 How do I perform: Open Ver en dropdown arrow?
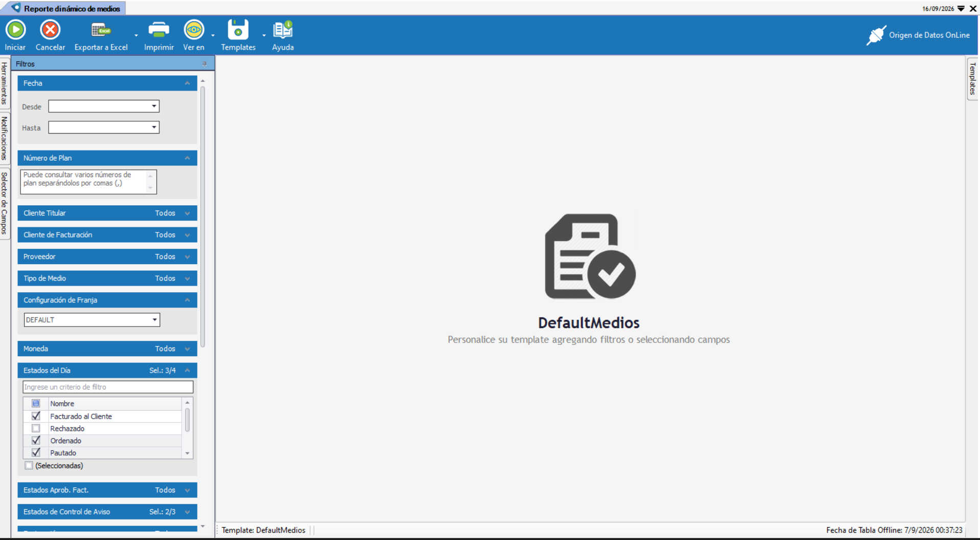[x=213, y=35]
